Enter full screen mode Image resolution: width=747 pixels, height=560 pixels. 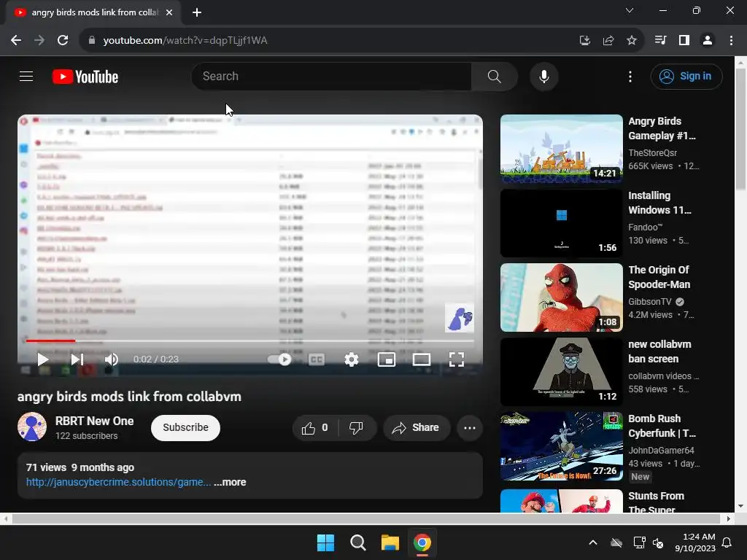pos(457,359)
